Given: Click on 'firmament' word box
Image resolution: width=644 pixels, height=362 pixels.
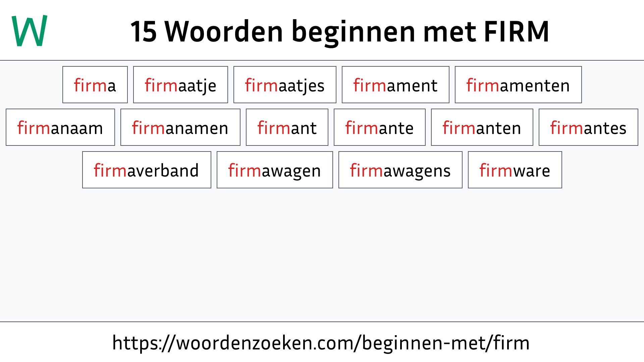Looking at the screenshot, I should (x=395, y=84).
